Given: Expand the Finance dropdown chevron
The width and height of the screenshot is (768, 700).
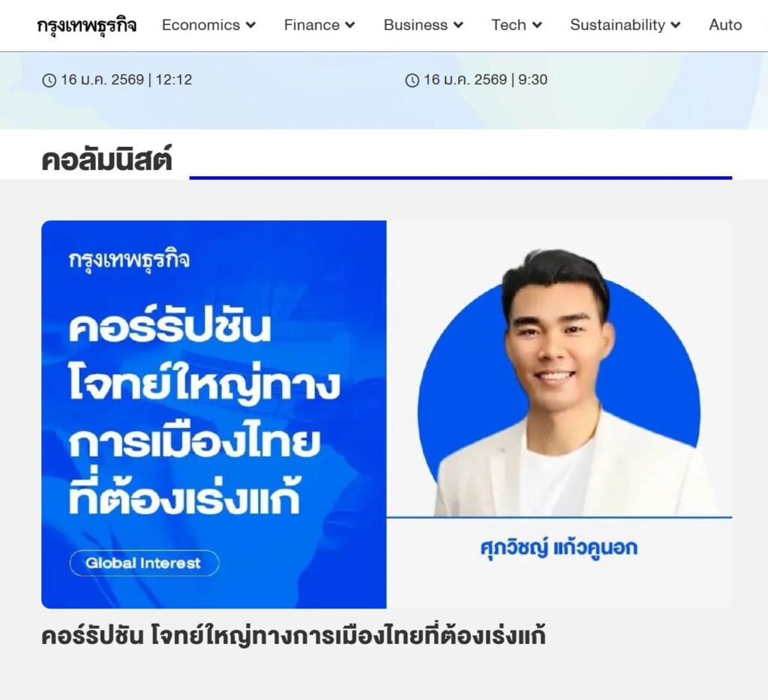Looking at the screenshot, I should [x=349, y=25].
